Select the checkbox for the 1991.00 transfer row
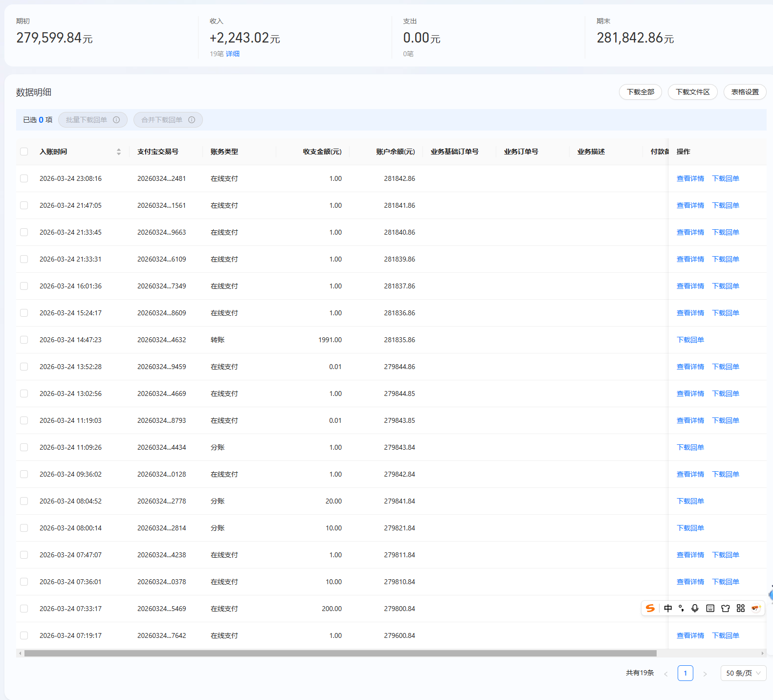This screenshot has height=700, width=773. tap(24, 340)
